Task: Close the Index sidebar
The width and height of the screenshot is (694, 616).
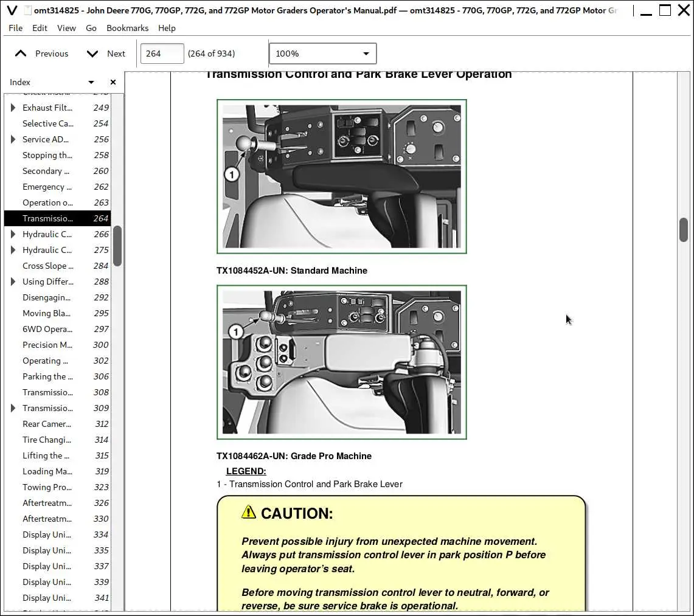Action: (x=113, y=82)
